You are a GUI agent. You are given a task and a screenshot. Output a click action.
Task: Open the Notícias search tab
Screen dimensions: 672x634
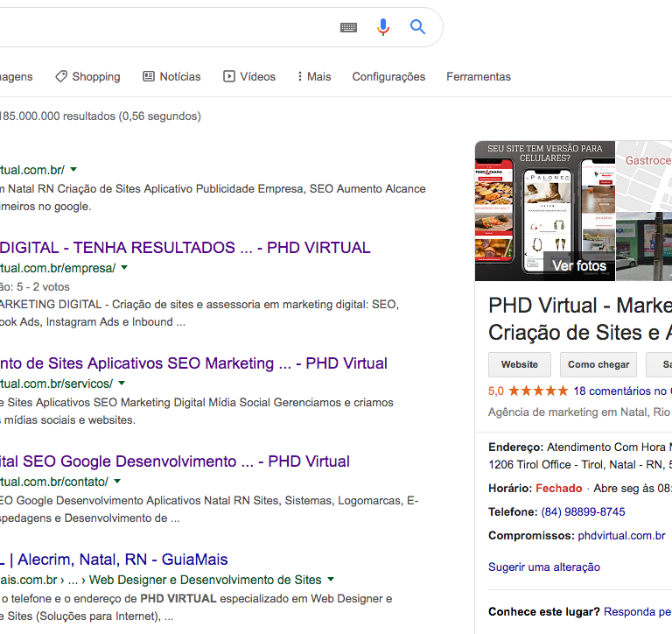pos(171,76)
